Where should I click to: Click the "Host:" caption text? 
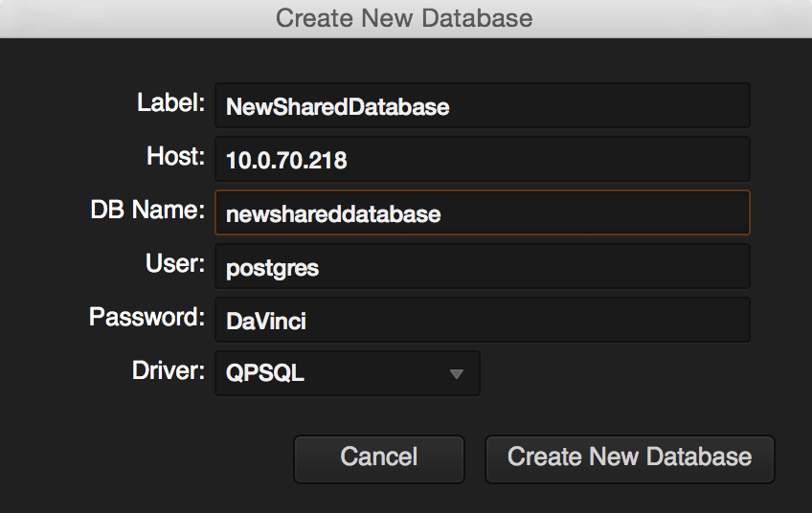click(x=175, y=156)
